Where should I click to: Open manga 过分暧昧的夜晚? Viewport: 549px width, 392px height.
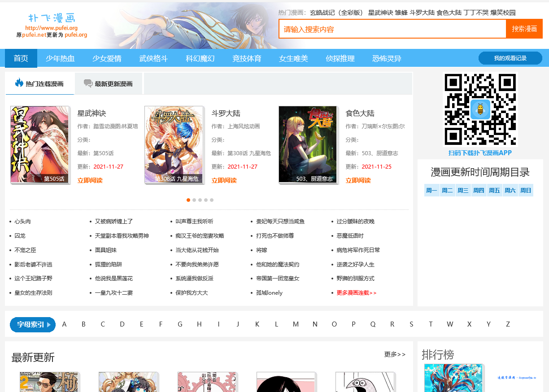[x=355, y=222]
